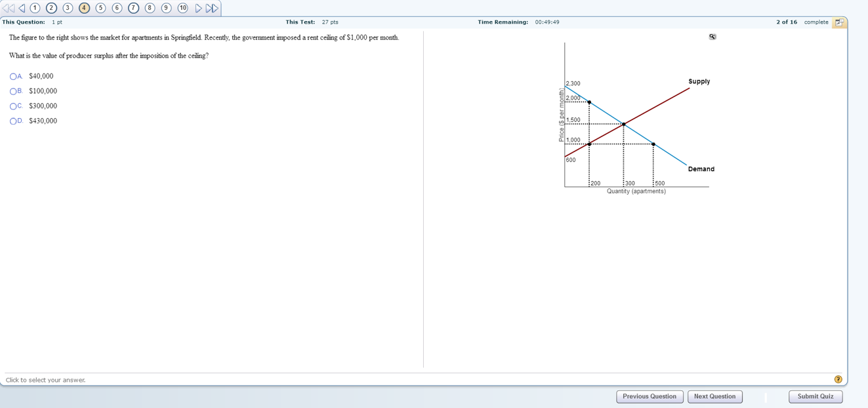Select the currently active question 4 circle
The height and width of the screenshot is (408, 868).
coord(84,7)
